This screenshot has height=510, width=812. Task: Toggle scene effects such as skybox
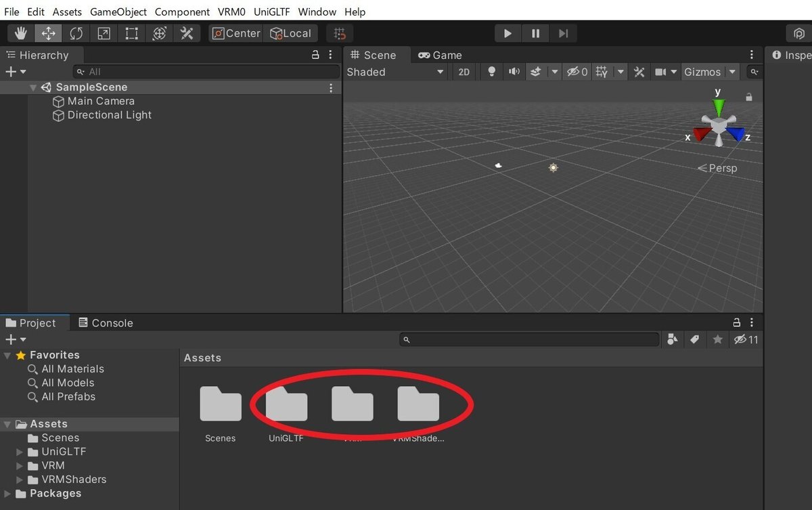(x=536, y=72)
